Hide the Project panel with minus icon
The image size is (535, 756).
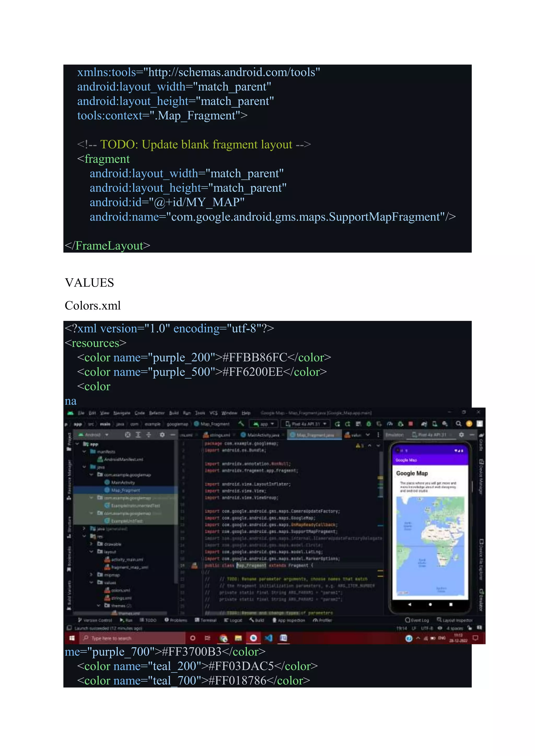click(x=172, y=435)
